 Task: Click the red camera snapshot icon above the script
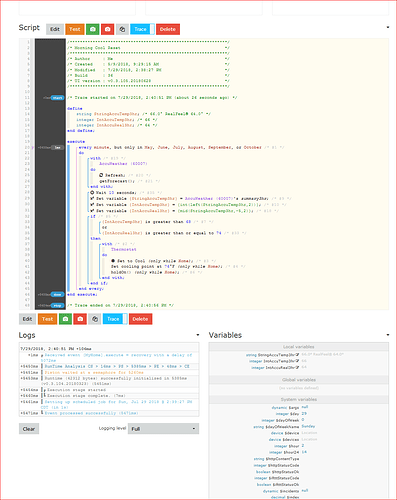click(x=107, y=29)
